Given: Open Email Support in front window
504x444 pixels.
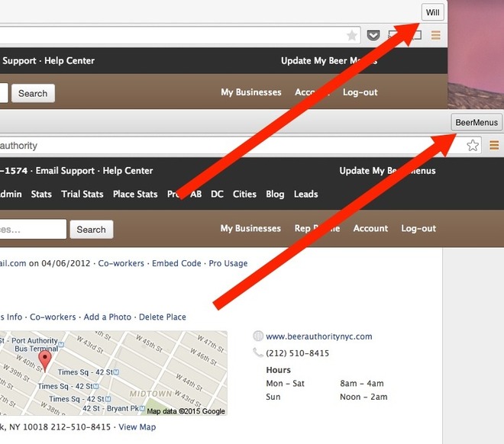Looking at the screenshot, I should click(65, 170).
